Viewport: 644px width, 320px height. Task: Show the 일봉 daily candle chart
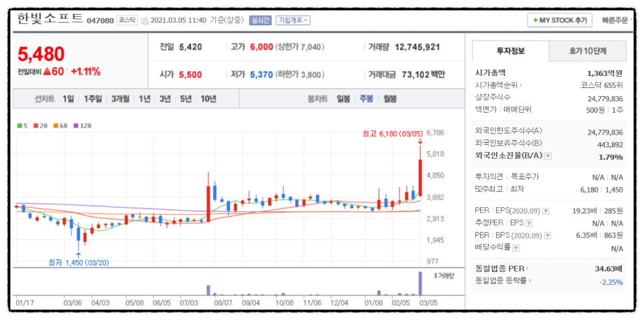(343, 99)
